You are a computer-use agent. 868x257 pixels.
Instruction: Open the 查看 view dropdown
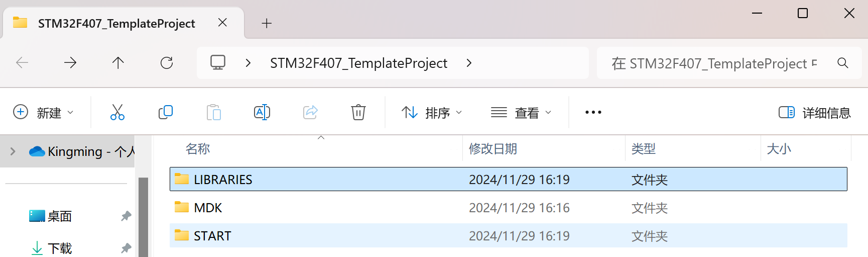[x=521, y=112]
